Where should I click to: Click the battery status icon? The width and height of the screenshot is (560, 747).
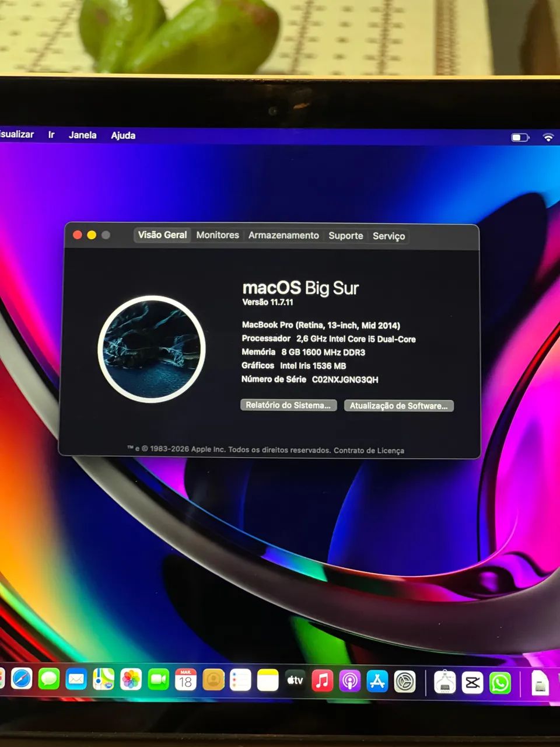(x=520, y=138)
